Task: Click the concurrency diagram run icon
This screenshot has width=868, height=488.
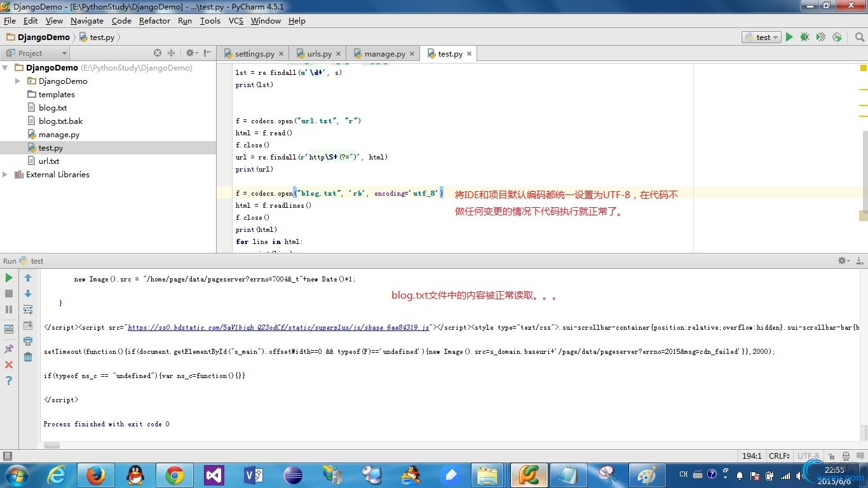Action: pyautogui.click(x=837, y=37)
